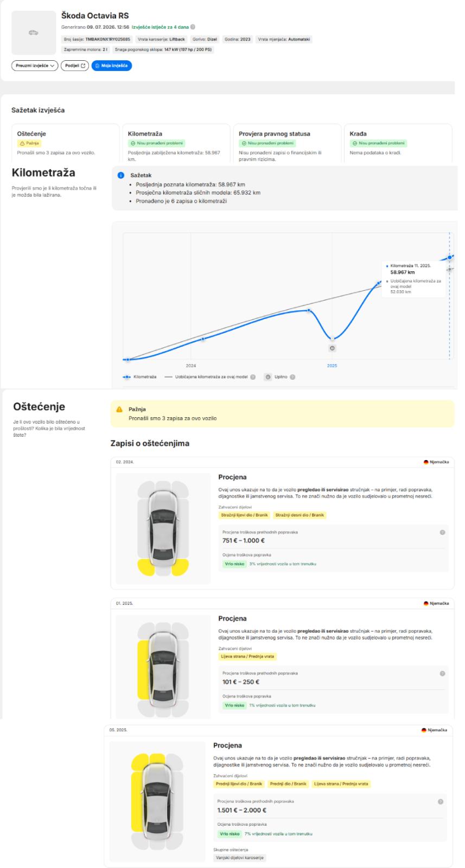Screen dimensions: 465x868
Task: Open the Provjera pravnog statusa card
Action: (287, 143)
